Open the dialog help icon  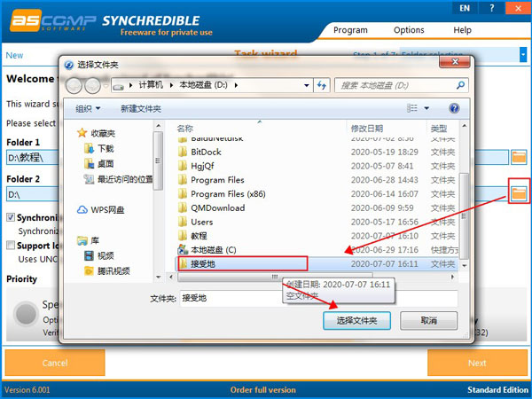(x=454, y=108)
